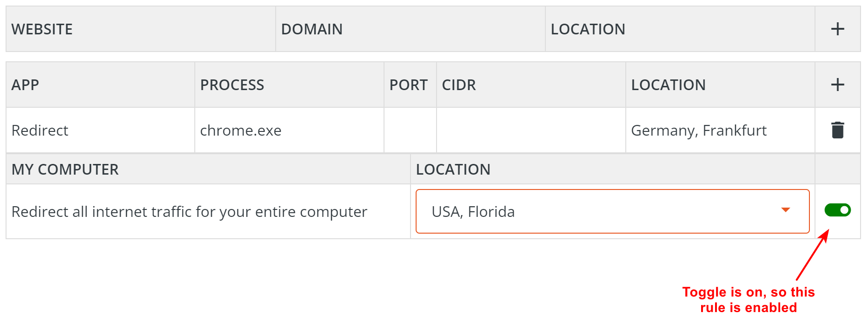Click the MY COMPUTER section header
The image size is (868, 333).
click(65, 169)
